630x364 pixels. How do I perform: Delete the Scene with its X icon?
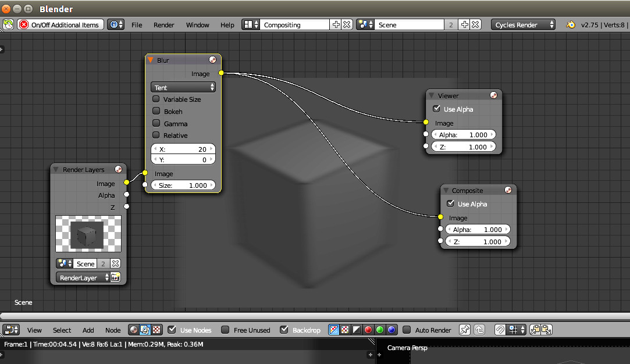click(475, 24)
